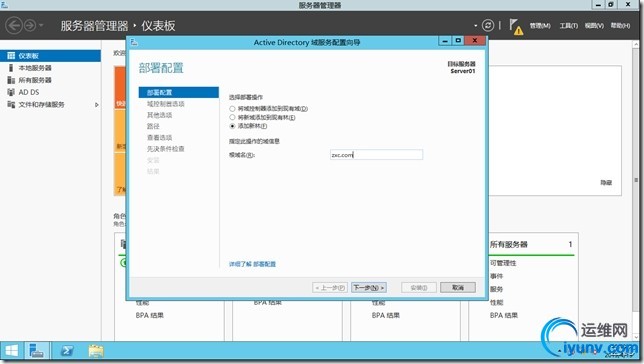Click the root domain name input field

pyautogui.click(x=376, y=154)
